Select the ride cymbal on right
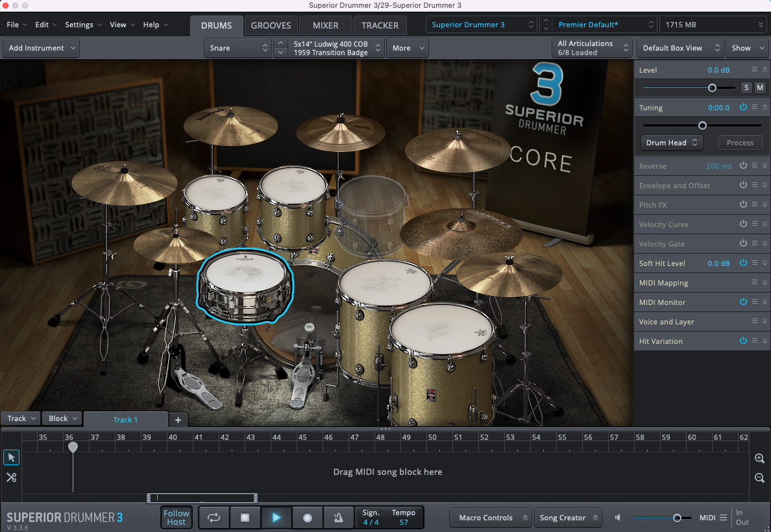 pos(461,234)
